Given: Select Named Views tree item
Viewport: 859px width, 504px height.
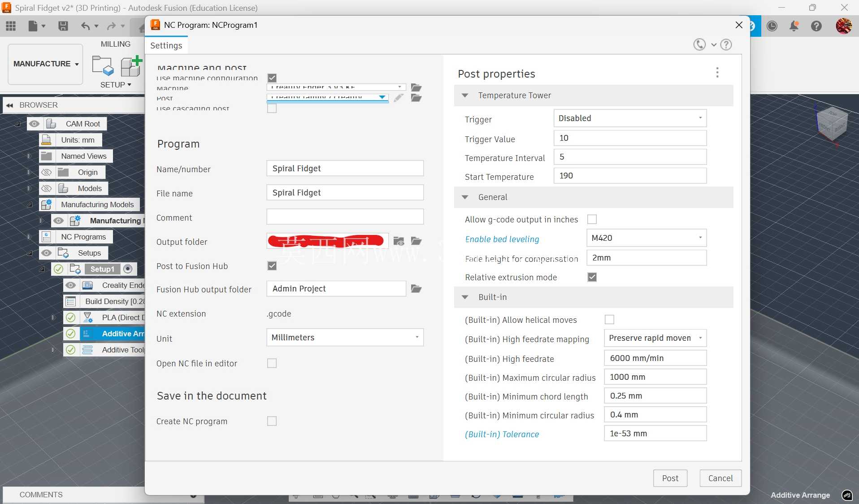Looking at the screenshot, I should pyautogui.click(x=84, y=156).
